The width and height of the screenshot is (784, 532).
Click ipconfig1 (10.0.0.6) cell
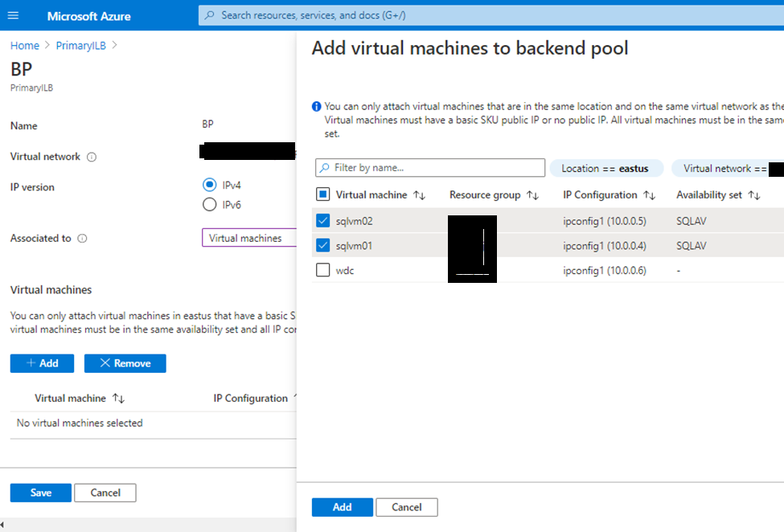[x=605, y=270]
